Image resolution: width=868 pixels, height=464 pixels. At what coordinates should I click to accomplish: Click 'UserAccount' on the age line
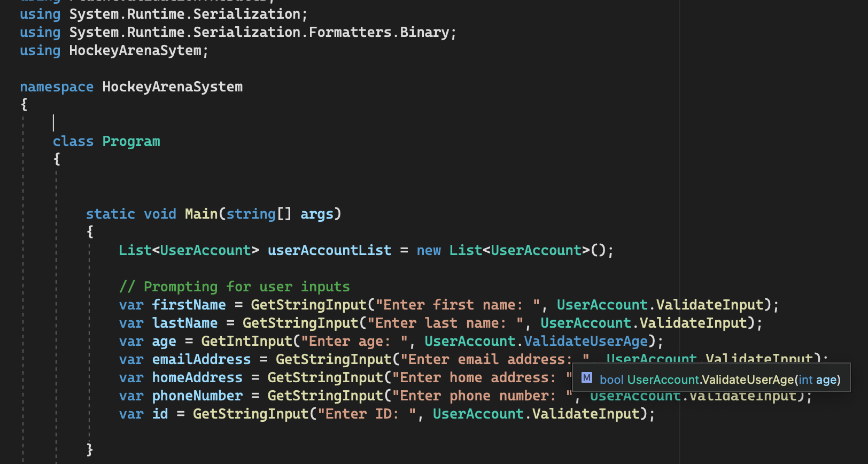470,342
